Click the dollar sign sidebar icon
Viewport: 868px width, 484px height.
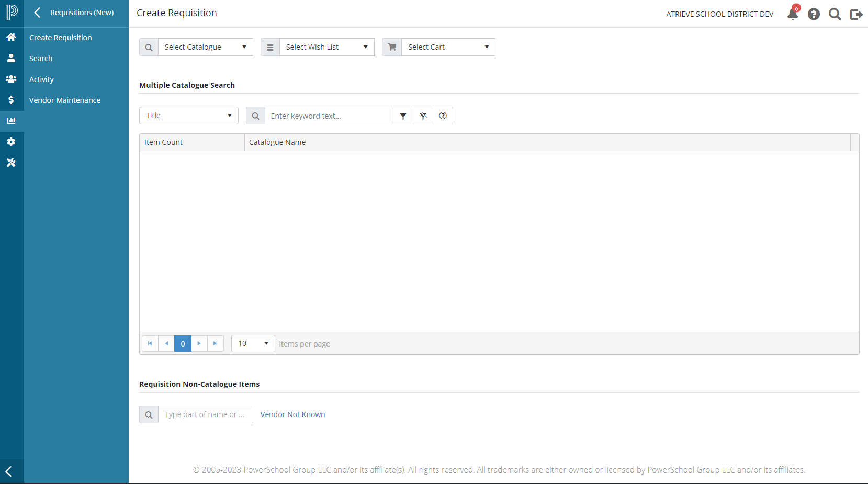click(x=11, y=100)
